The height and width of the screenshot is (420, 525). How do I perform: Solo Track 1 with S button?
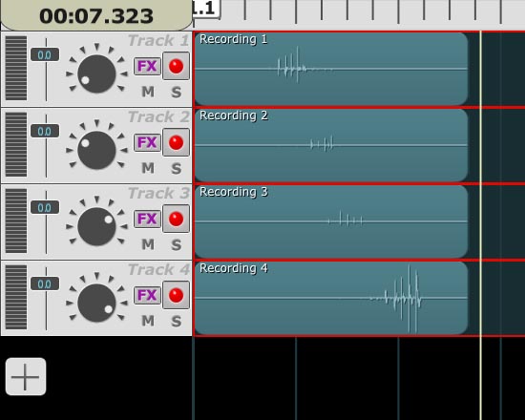tap(177, 92)
